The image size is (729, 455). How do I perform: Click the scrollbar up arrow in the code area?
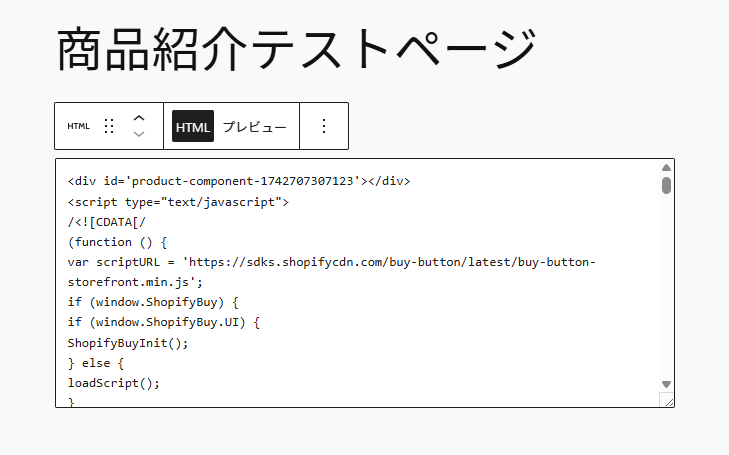(666, 167)
